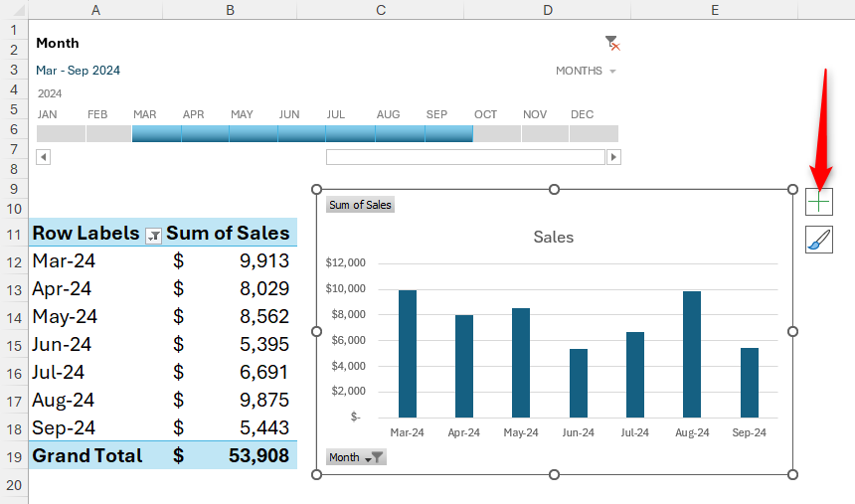Image resolution: width=855 pixels, height=504 pixels.
Task: Select the SEP segment in the timeline
Action: point(448,133)
